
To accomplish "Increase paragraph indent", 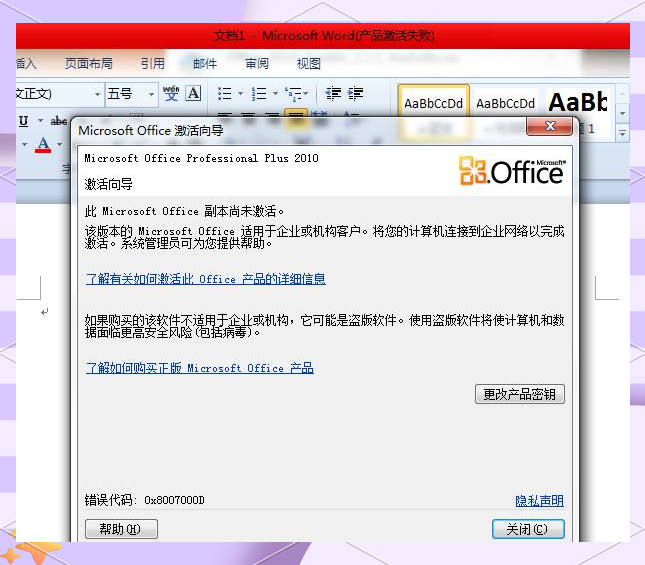I will [355, 94].
